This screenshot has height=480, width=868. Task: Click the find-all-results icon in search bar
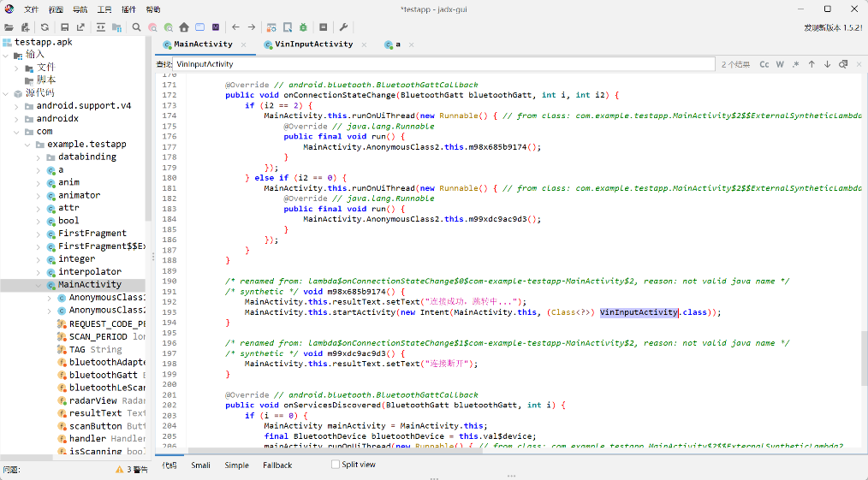tap(843, 64)
